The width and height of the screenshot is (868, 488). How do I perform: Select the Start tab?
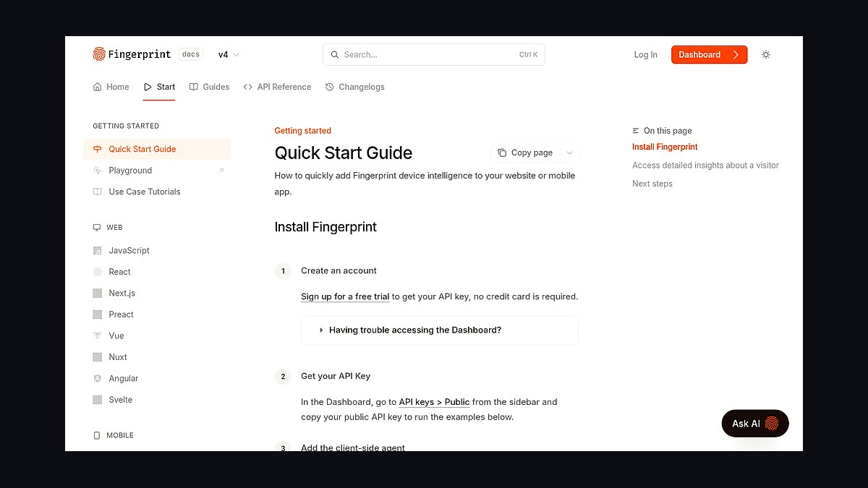(x=159, y=87)
